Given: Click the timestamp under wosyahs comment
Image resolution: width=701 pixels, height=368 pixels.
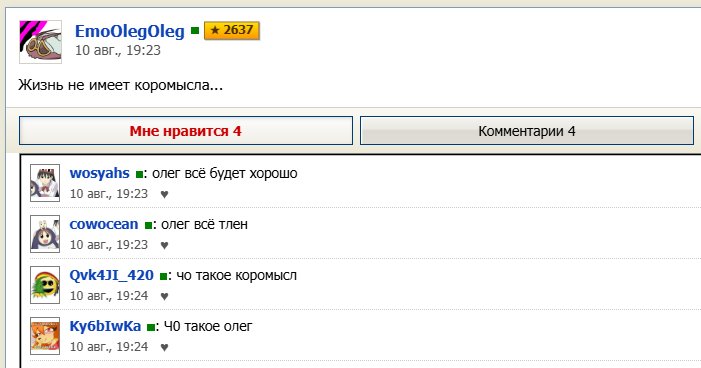Looking at the screenshot, I should tap(109, 194).
